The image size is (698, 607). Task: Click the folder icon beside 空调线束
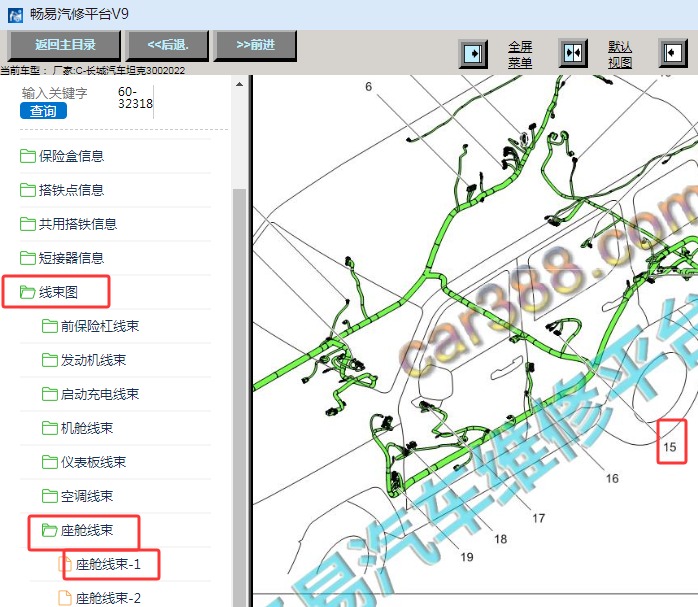pos(49,496)
